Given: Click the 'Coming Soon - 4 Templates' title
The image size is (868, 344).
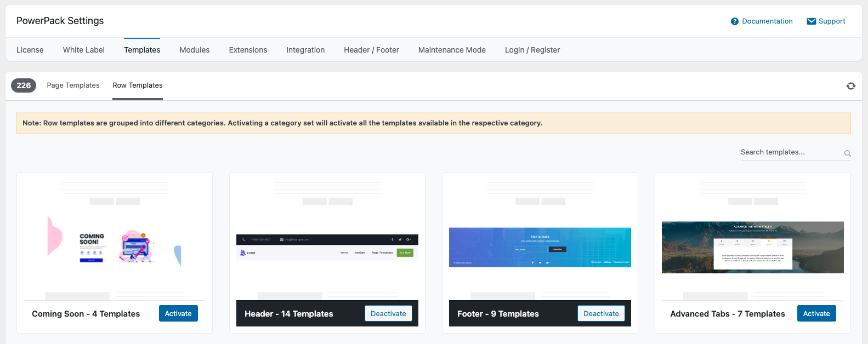Looking at the screenshot, I should (86, 314).
